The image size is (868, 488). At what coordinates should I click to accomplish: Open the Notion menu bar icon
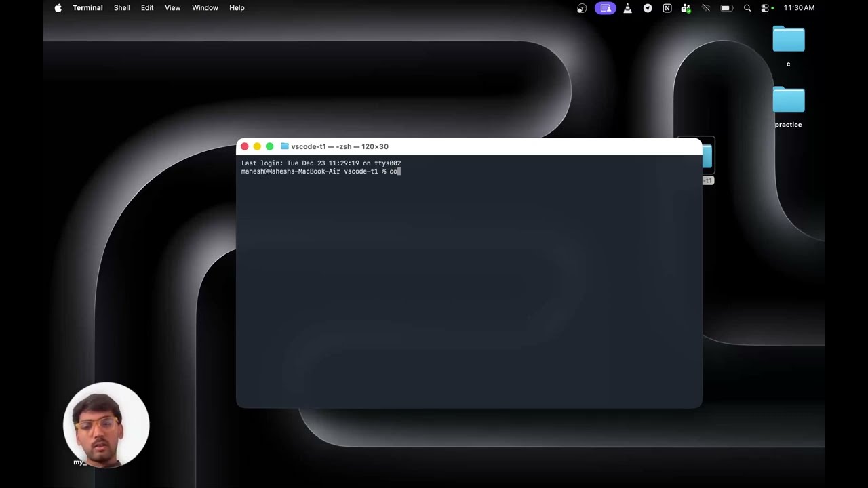tap(667, 8)
